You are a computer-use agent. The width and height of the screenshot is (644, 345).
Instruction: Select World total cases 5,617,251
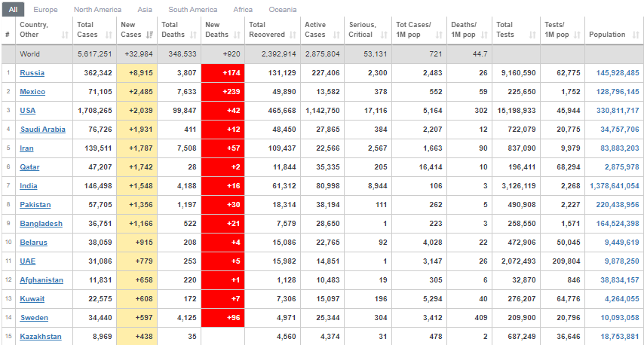[x=94, y=54]
